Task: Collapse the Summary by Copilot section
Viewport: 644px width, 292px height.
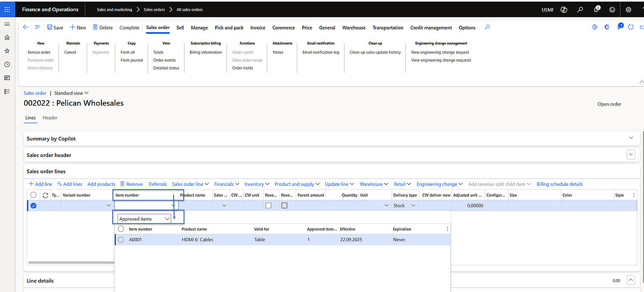Action: (x=631, y=138)
